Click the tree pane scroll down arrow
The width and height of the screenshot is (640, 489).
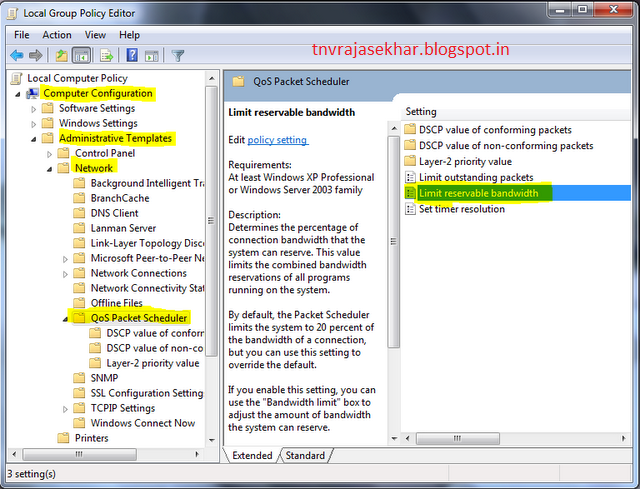click(x=211, y=440)
